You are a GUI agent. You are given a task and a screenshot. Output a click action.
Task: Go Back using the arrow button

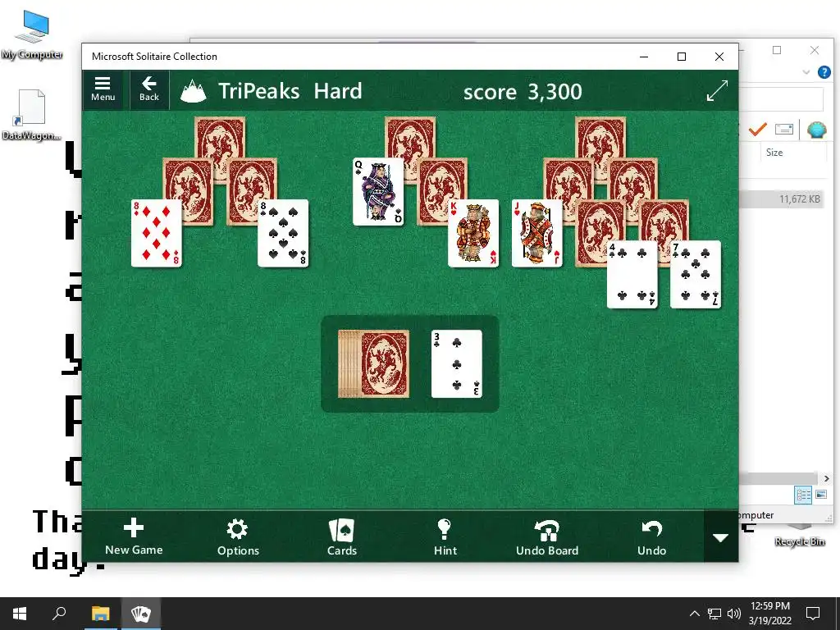pyautogui.click(x=149, y=89)
